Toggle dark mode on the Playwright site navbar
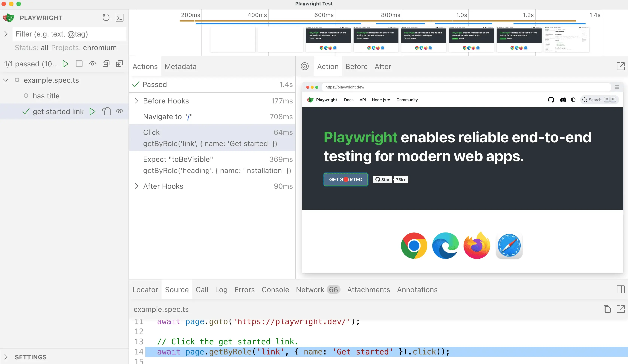This screenshot has height=364, width=628. click(573, 100)
